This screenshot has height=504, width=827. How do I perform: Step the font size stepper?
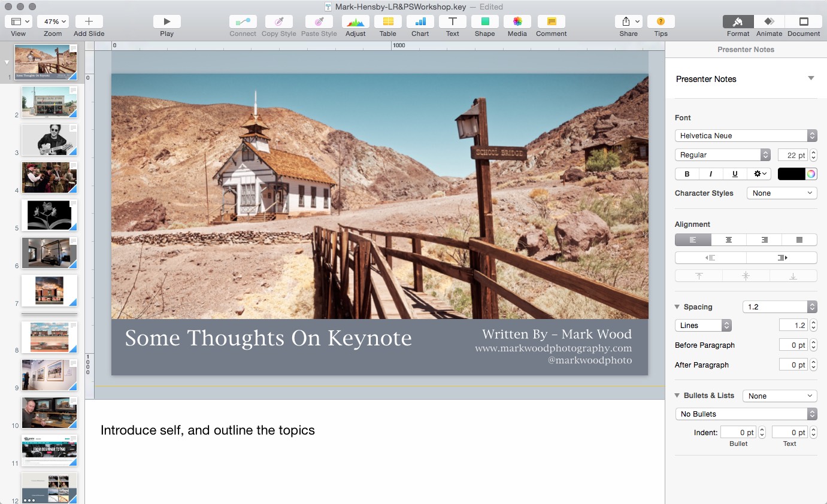813,155
